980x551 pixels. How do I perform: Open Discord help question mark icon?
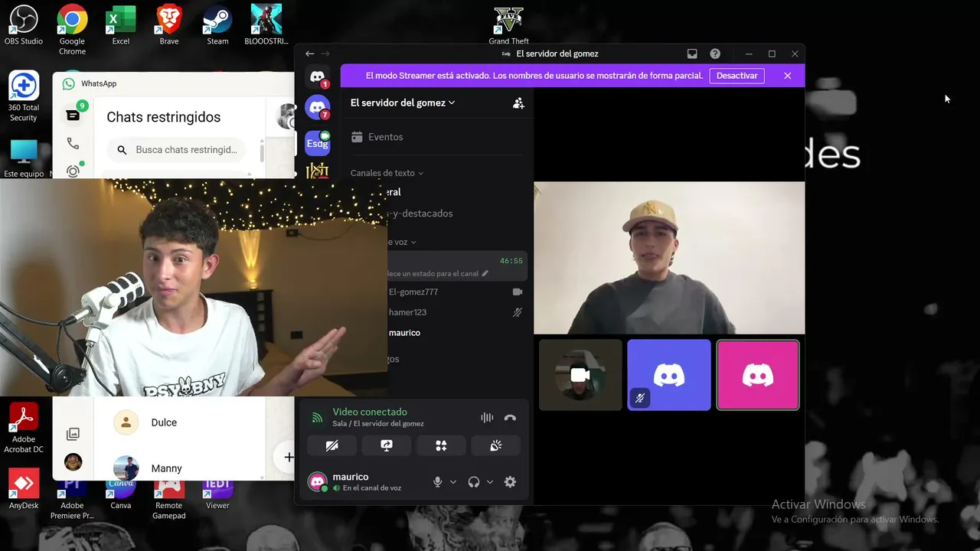click(715, 54)
